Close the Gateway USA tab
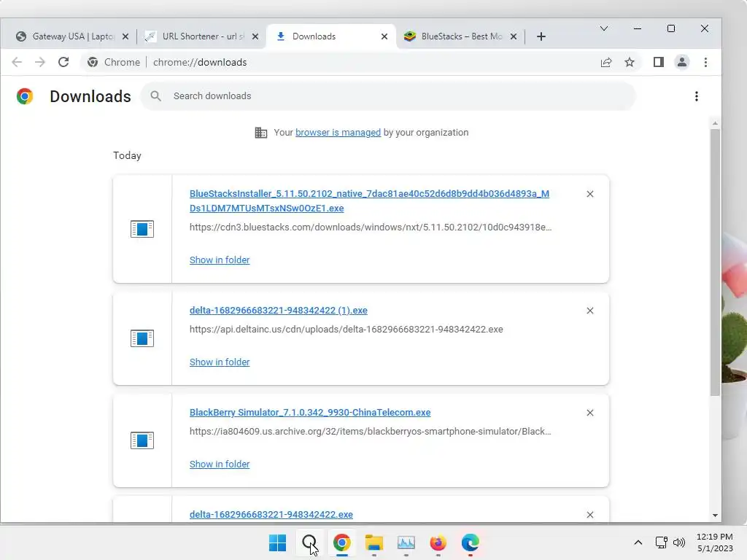The image size is (747, 560). 125,36
